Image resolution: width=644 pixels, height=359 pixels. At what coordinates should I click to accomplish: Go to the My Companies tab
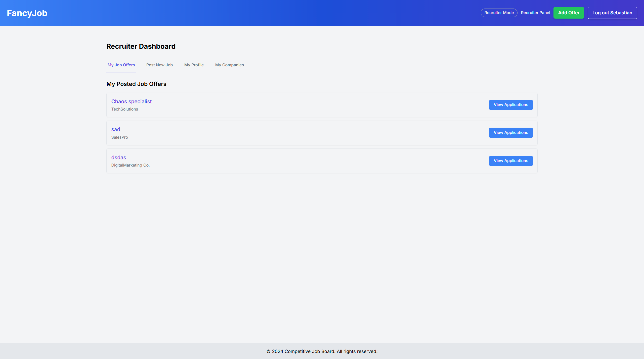click(x=229, y=65)
